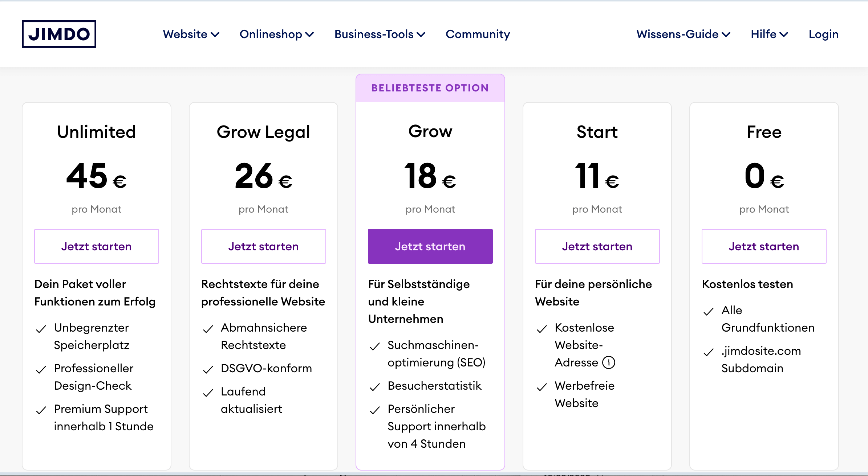This screenshot has height=476, width=868.
Task: Click '.jimdosite.com Subdomain' feature
Action: coord(761,360)
